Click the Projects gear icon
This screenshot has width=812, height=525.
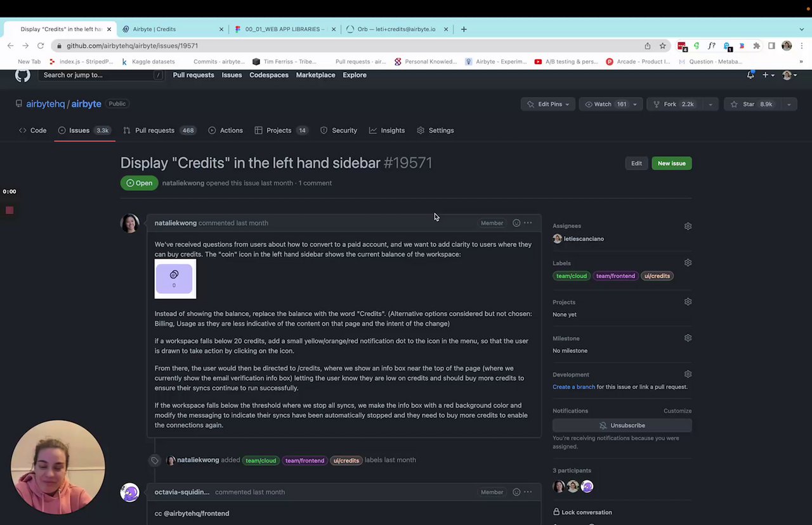point(688,302)
